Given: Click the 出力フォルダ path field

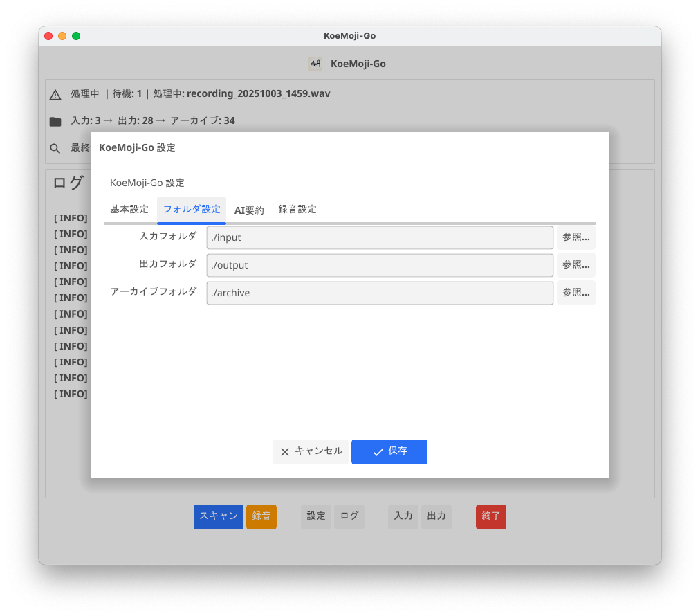Looking at the screenshot, I should tap(380, 265).
